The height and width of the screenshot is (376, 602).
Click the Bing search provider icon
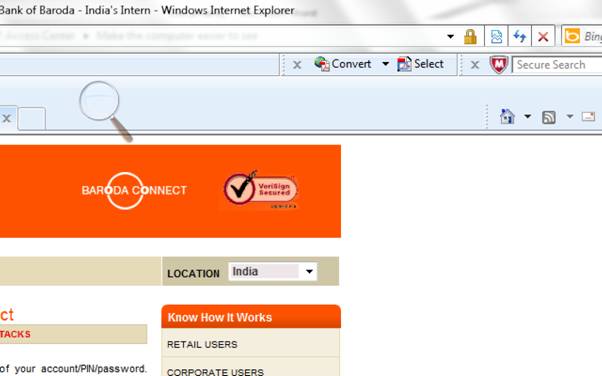point(572,36)
